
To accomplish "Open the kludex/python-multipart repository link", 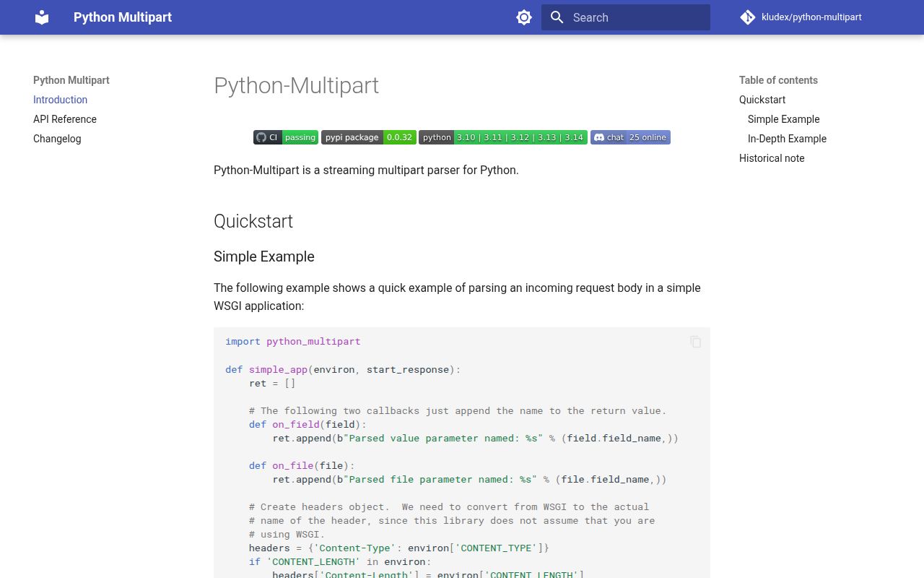I will (x=801, y=17).
